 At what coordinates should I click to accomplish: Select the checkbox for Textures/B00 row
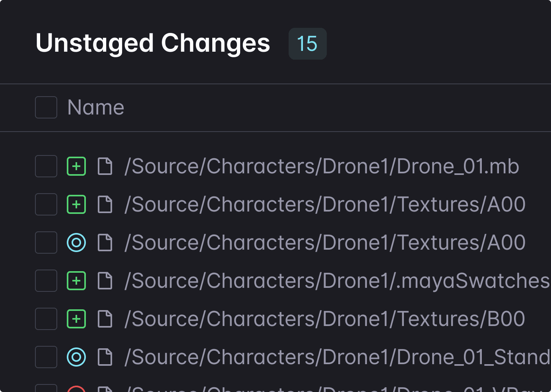click(x=46, y=319)
